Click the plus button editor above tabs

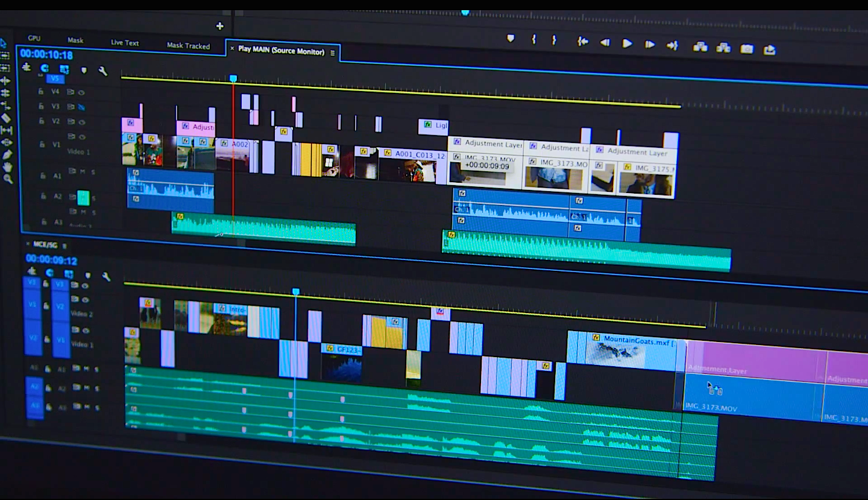click(x=219, y=26)
